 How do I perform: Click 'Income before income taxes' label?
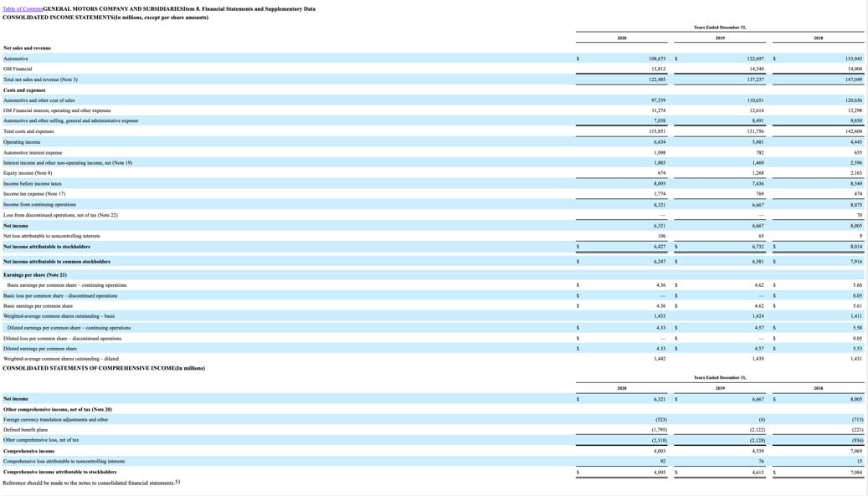pos(33,183)
